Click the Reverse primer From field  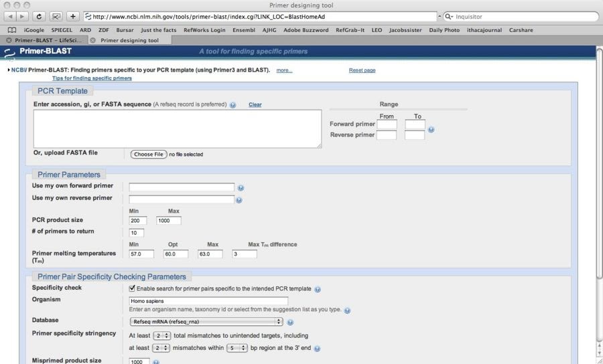point(387,134)
